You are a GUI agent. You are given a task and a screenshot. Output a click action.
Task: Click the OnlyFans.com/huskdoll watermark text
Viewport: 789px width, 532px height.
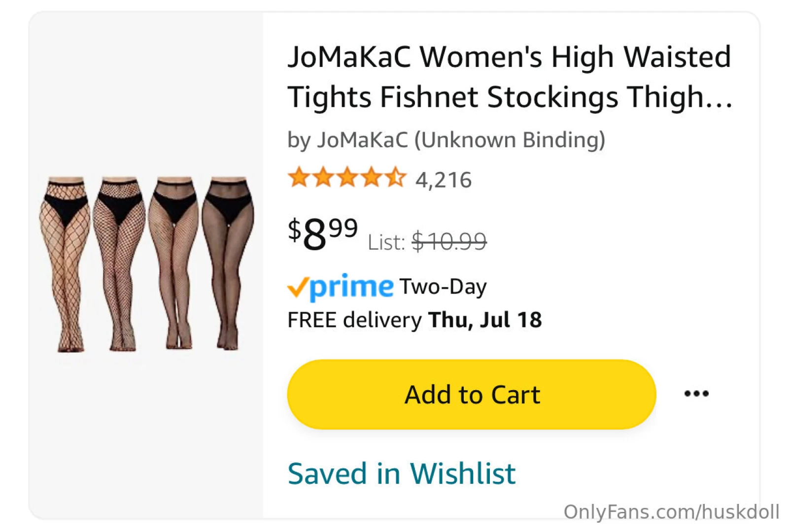pyautogui.click(x=671, y=512)
